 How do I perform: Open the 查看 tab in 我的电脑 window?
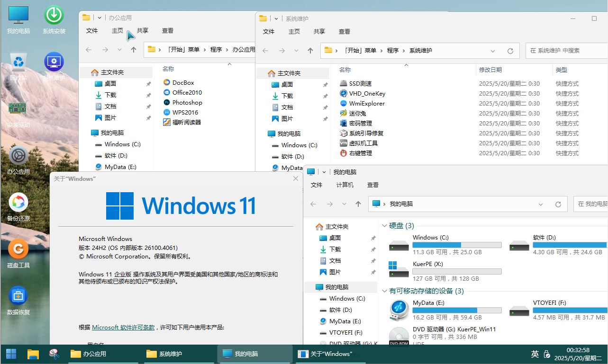(373, 185)
